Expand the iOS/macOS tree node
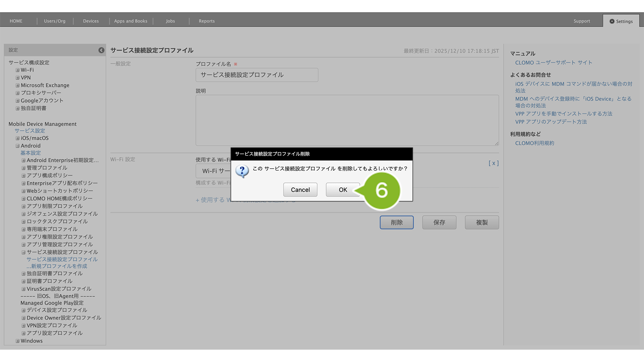644x362 pixels. tap(17, 138)
